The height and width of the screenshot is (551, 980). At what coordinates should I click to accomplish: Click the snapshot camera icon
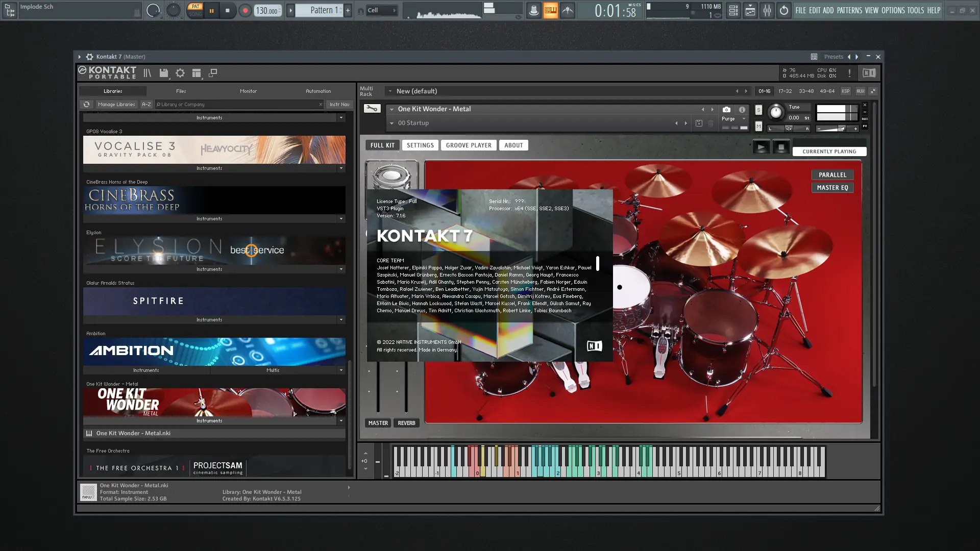pyautogui.click(x=726, y=109)
